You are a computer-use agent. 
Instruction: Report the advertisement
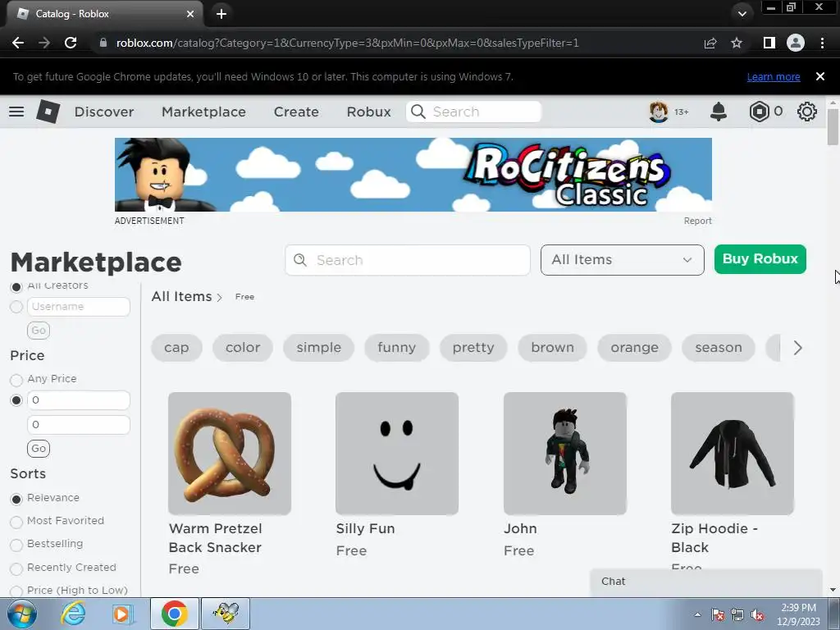click(697, 221)
